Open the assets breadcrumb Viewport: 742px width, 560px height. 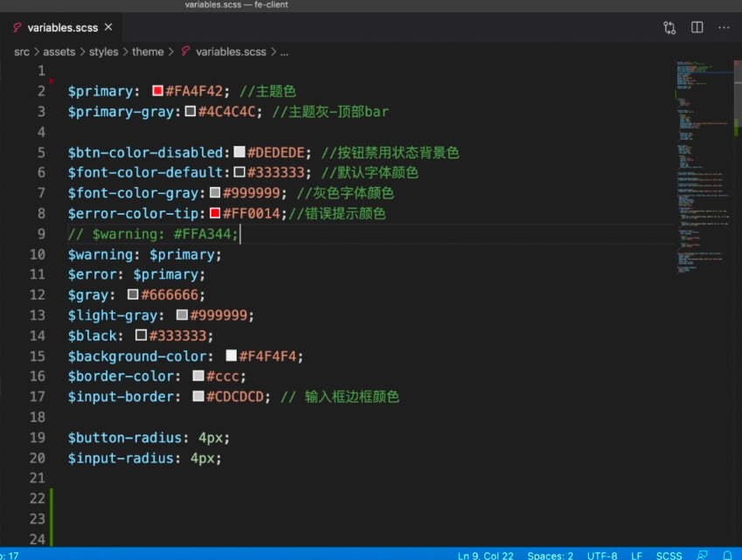[59, 52]
